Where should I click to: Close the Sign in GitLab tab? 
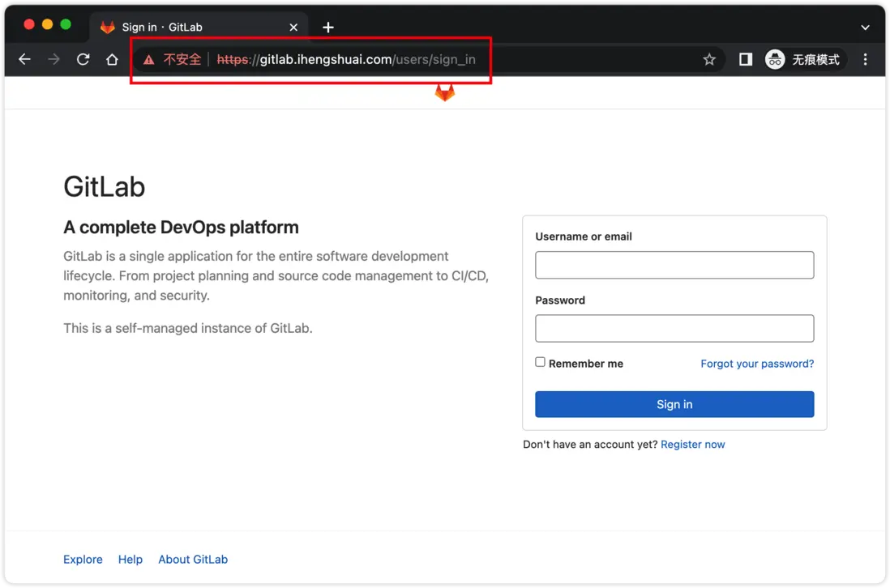293,28
